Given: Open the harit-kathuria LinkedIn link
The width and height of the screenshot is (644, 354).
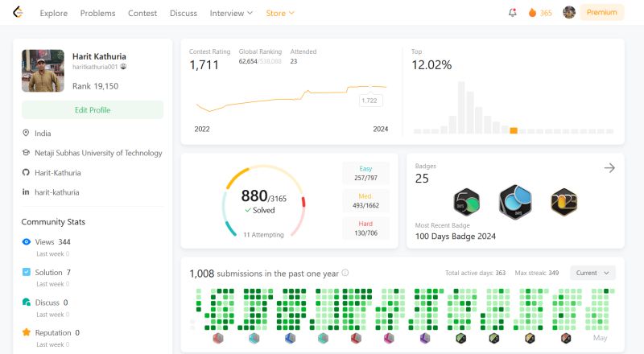Looking at the screenshot, I should coord(56,192).
